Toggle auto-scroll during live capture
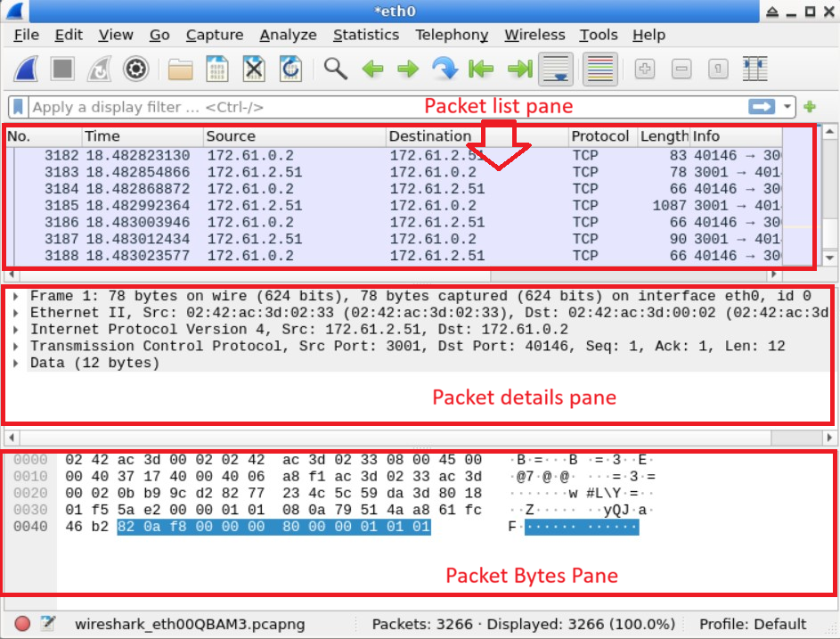Viewport: 840px width, 639px height. click(x=556, y=69)
